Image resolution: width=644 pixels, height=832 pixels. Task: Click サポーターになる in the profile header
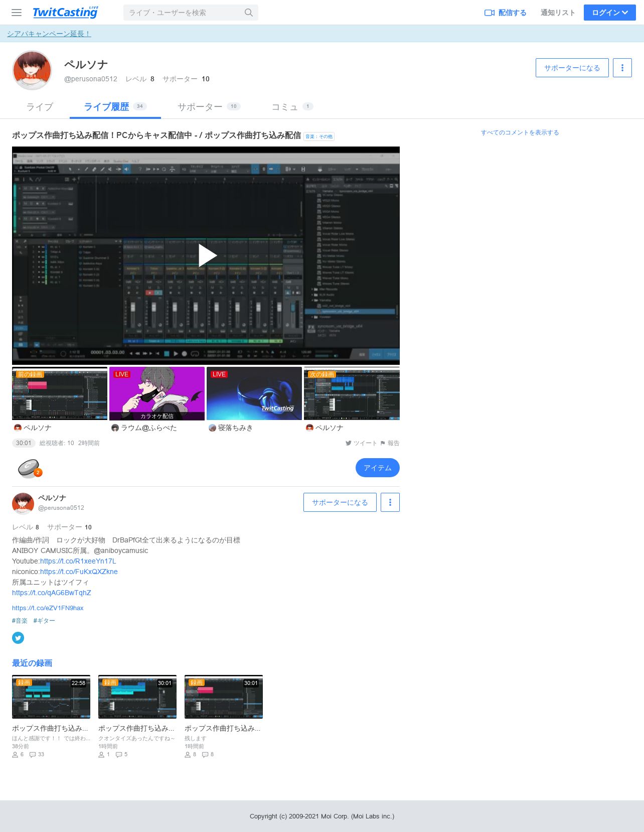click(x=572, y=68)
